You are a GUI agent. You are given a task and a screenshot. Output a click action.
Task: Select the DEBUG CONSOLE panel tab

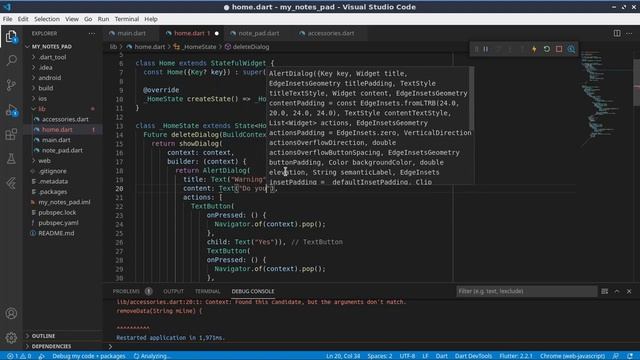pyautogui.click(x=253, y=291)
